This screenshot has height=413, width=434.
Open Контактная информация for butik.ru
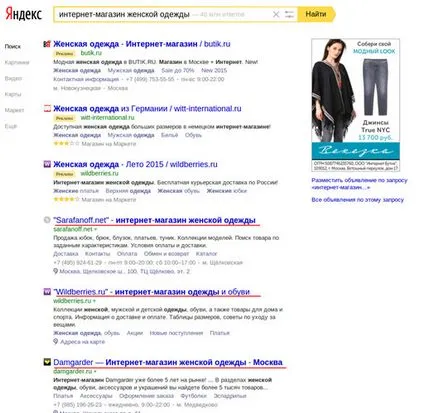click(86, 79)
